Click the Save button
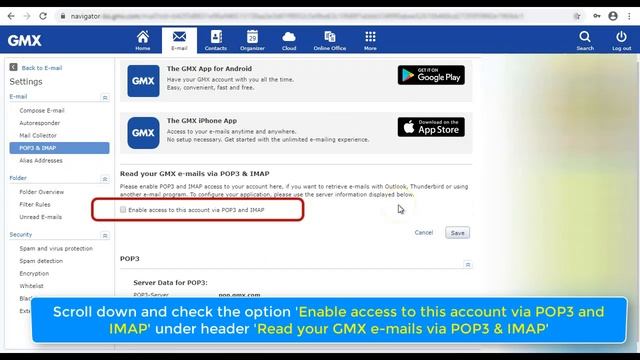The height and width of the screenshot is (360, 640). [457, 233]
